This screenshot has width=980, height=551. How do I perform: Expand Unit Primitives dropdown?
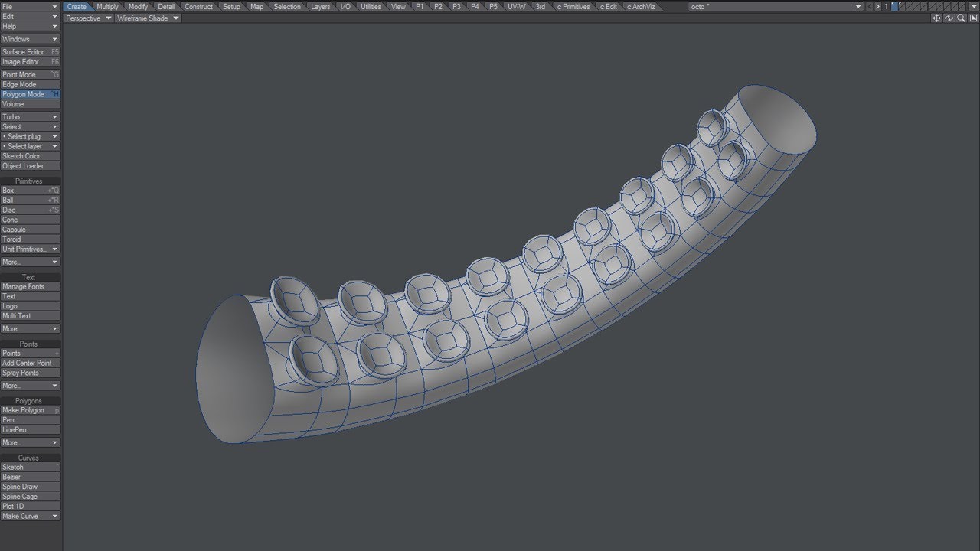[x=31, y=249]
